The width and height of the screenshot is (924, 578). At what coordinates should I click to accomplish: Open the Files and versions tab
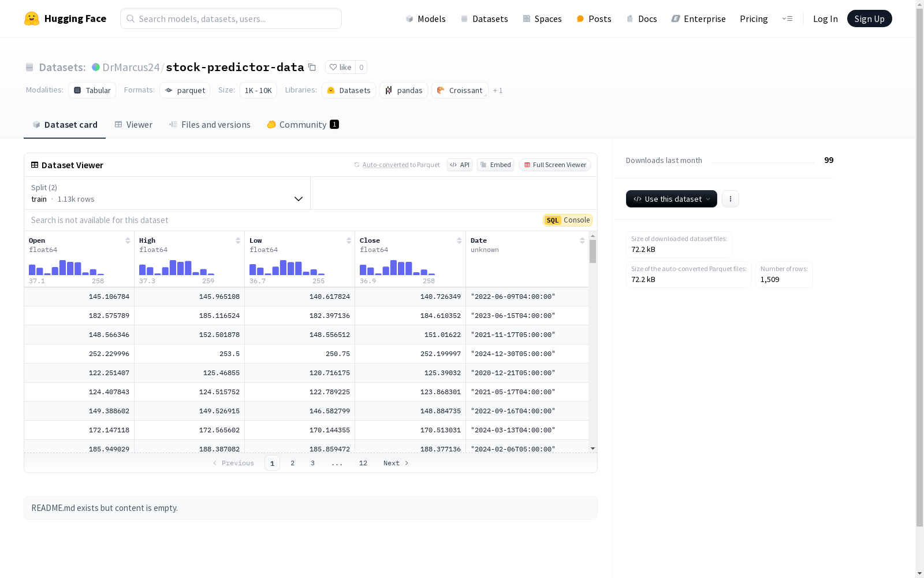click(x=210, y=124)
